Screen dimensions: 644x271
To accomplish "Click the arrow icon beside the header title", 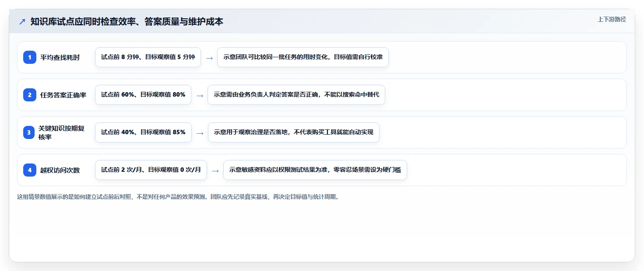I will pos(22,21).
